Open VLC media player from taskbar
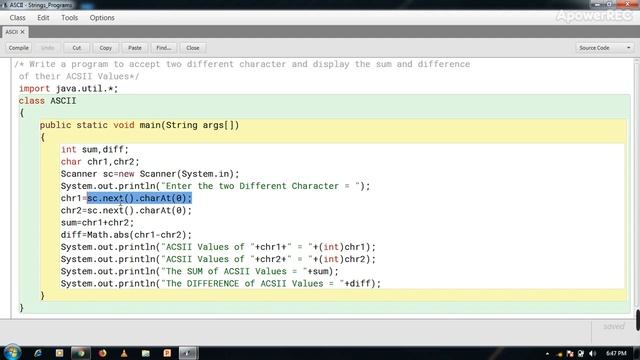This screenshot has width=640, height=360. 124,353
